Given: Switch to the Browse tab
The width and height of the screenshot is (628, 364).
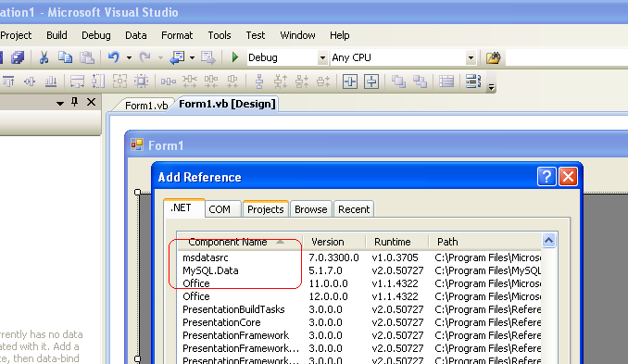Looking at the screenshot, I should point(311,209).
